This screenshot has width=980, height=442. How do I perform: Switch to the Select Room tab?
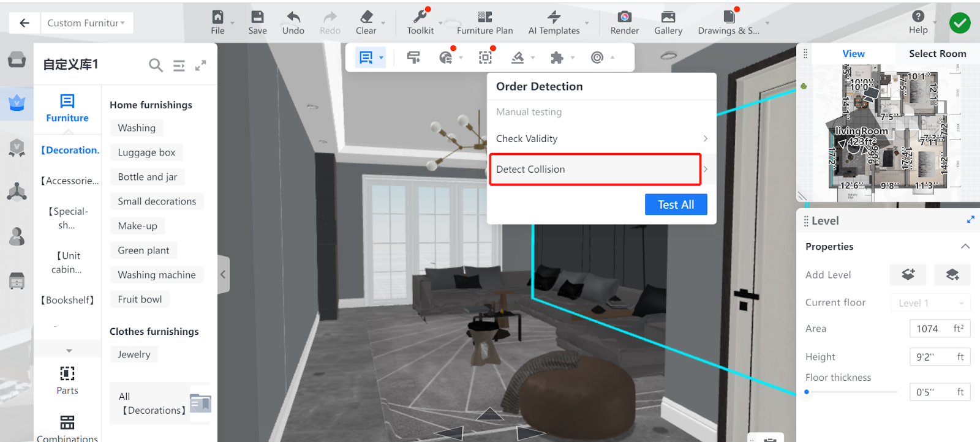(x=937, y=54)
